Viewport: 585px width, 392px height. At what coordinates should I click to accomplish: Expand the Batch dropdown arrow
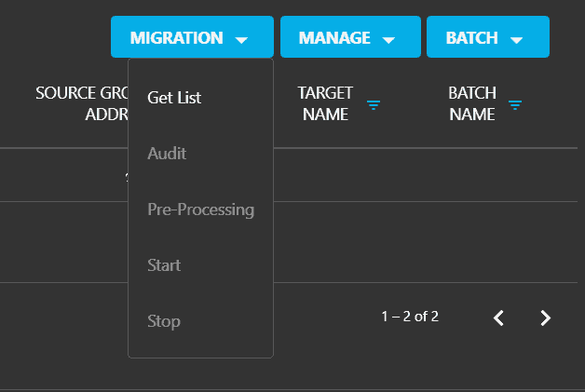tap(516, 39)
